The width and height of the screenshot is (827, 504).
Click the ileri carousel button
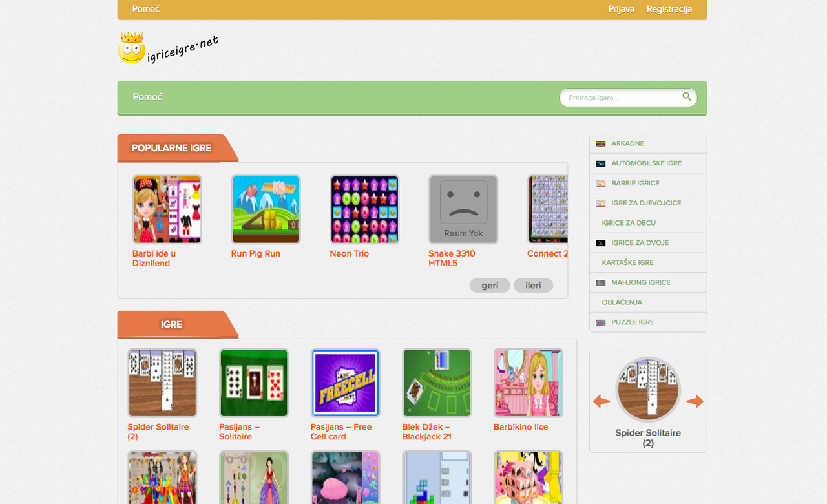tap(533, 286)
